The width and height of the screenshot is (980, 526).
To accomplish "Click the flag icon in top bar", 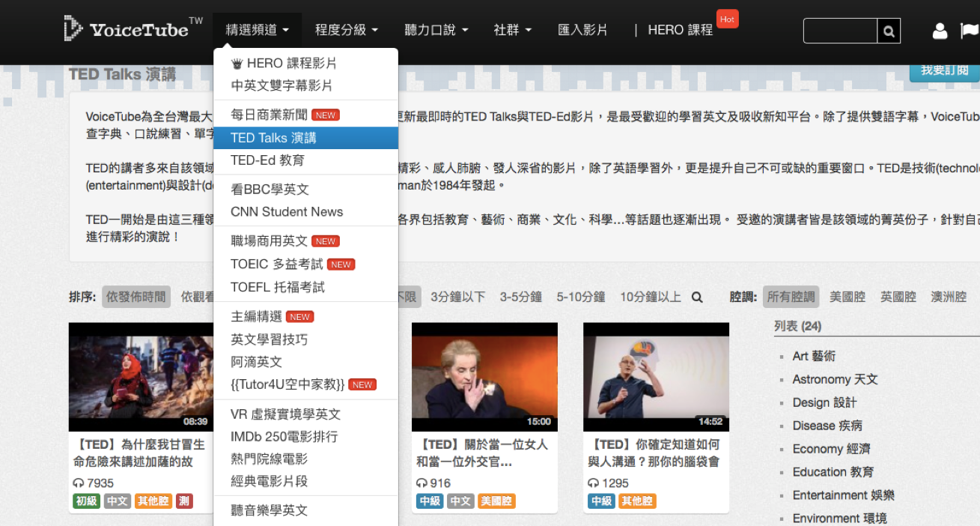I will 970,31.
